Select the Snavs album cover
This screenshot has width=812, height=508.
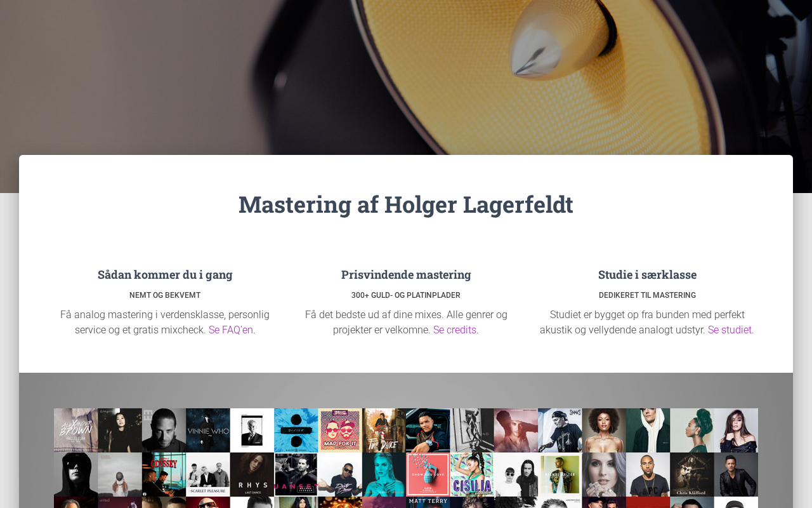560,430
